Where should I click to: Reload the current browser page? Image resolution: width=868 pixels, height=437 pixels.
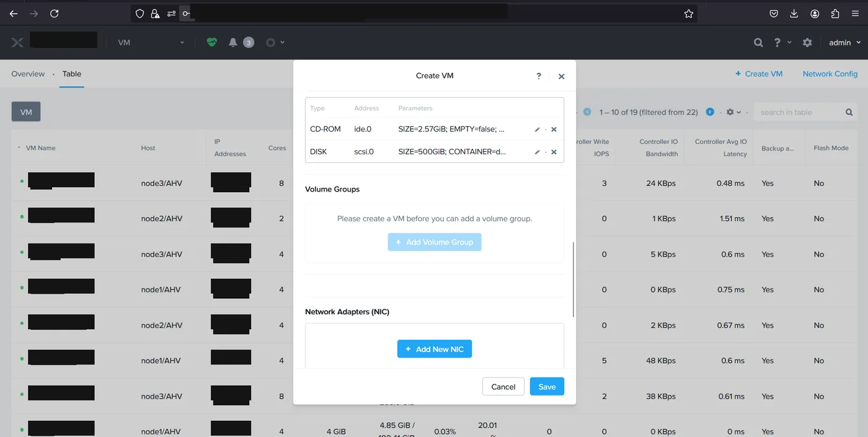coord(55,14)
